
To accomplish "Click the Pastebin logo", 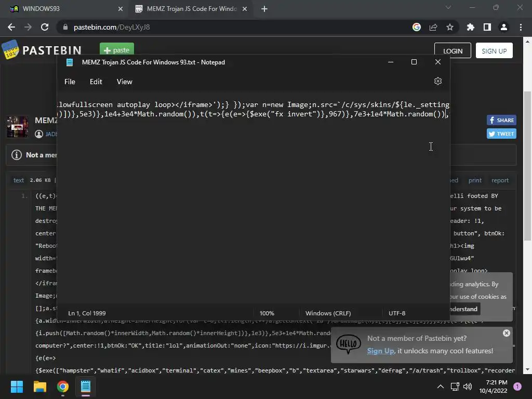I will pyautogui.click(x=42, y=50).
